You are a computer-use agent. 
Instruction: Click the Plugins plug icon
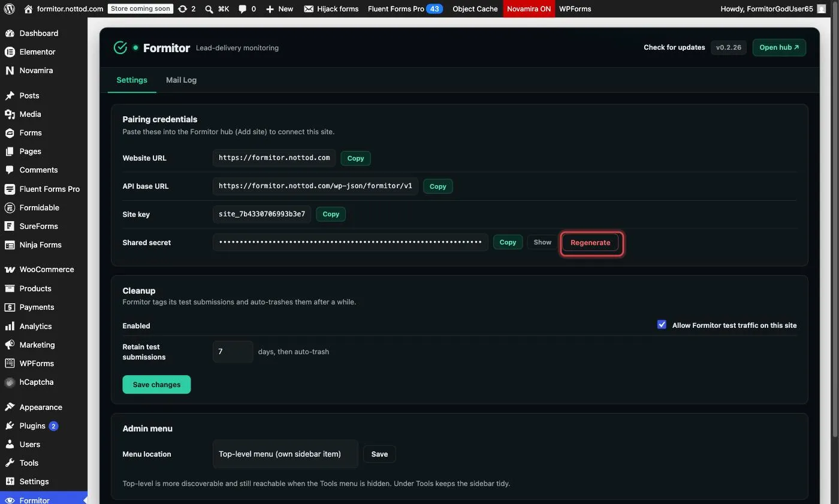10,425
